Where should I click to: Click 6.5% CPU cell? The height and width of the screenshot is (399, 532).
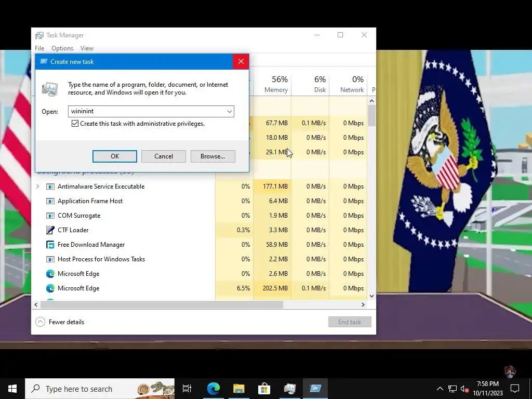coord(234,288)
